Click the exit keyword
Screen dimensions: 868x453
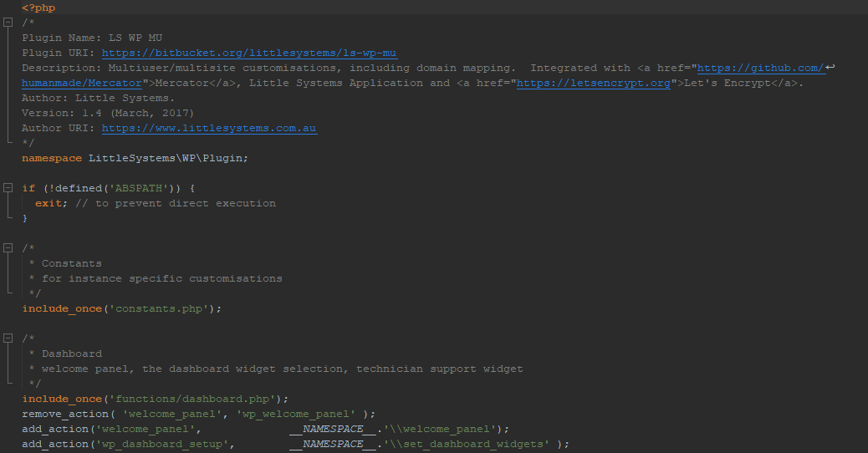coord(48,203)
